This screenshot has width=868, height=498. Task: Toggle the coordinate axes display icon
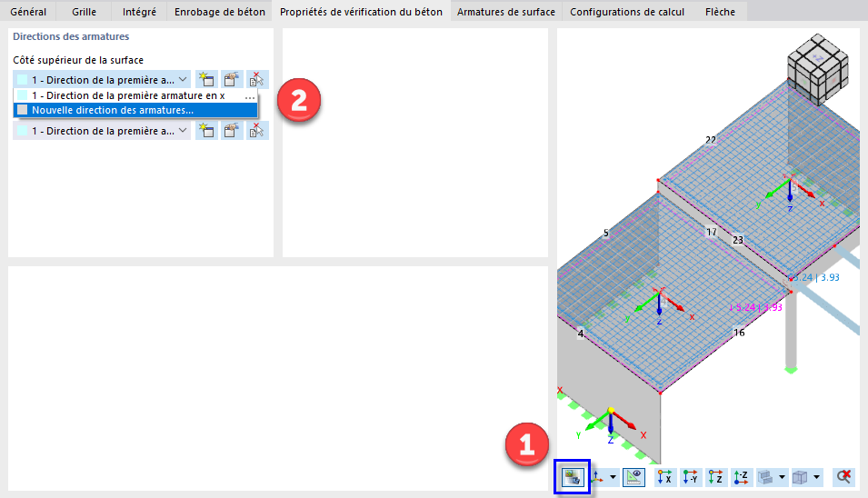(x=598, y=476)
